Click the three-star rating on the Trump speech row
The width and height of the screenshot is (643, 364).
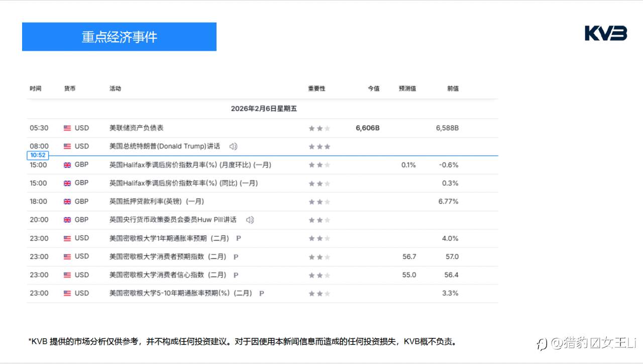[319, 147]
